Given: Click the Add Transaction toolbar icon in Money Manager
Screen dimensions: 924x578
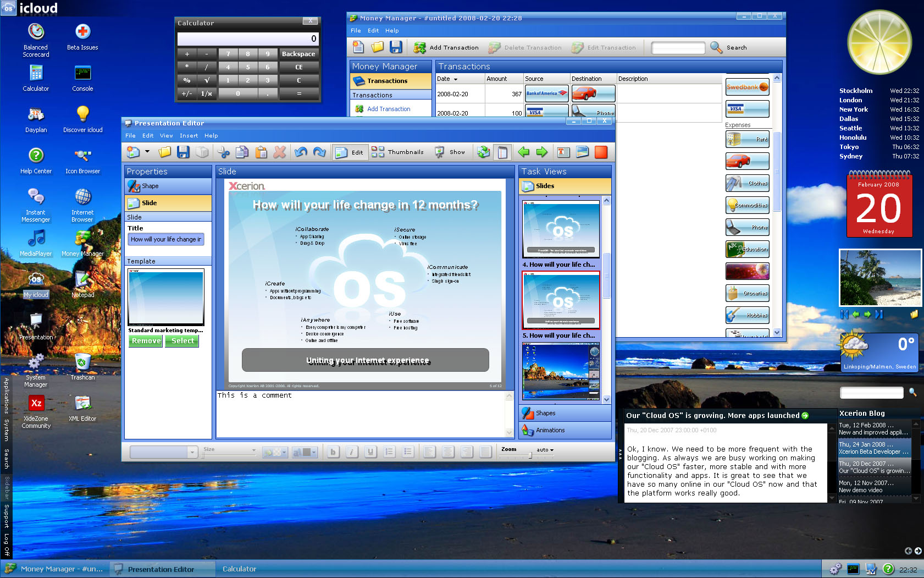Looking at the screenshot, I should [420, 48].
